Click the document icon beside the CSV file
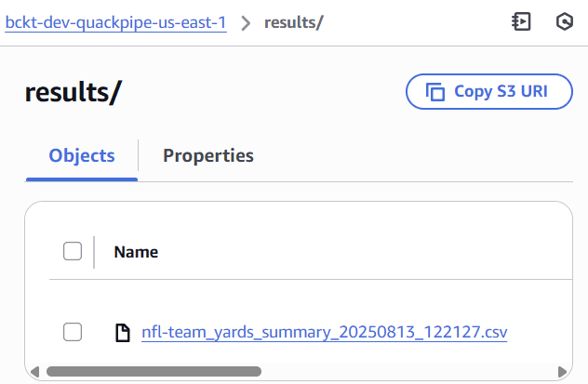The image size is (588, 384). [x=122, y=333]
